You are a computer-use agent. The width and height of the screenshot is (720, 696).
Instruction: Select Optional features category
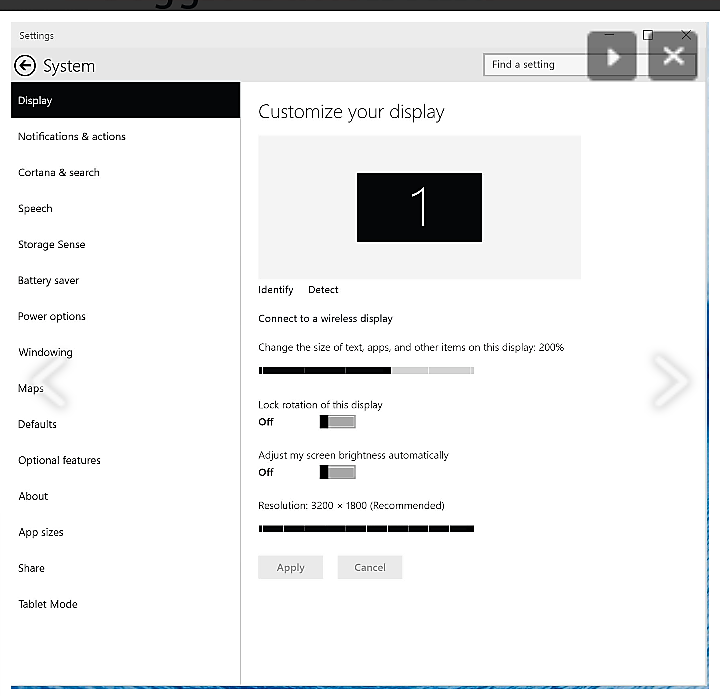[x=125, y=460]
